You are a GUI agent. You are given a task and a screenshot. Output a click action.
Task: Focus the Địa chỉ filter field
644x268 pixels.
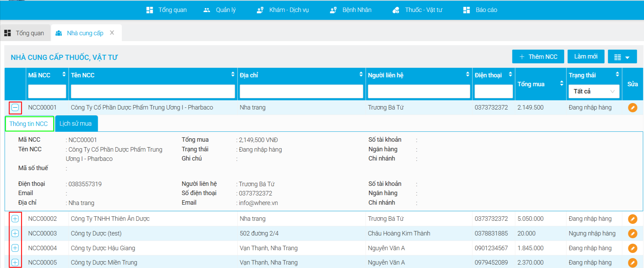301,91
